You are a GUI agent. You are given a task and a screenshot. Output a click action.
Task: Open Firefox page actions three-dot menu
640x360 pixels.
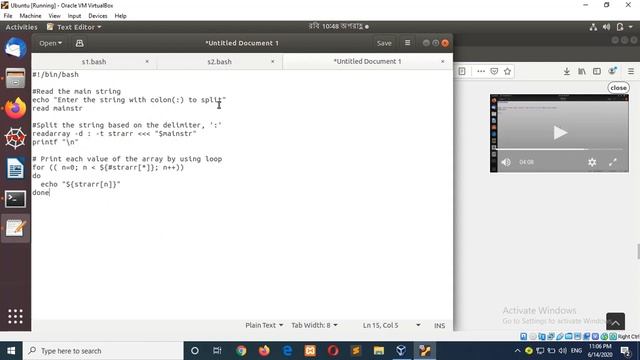(481, 71)
